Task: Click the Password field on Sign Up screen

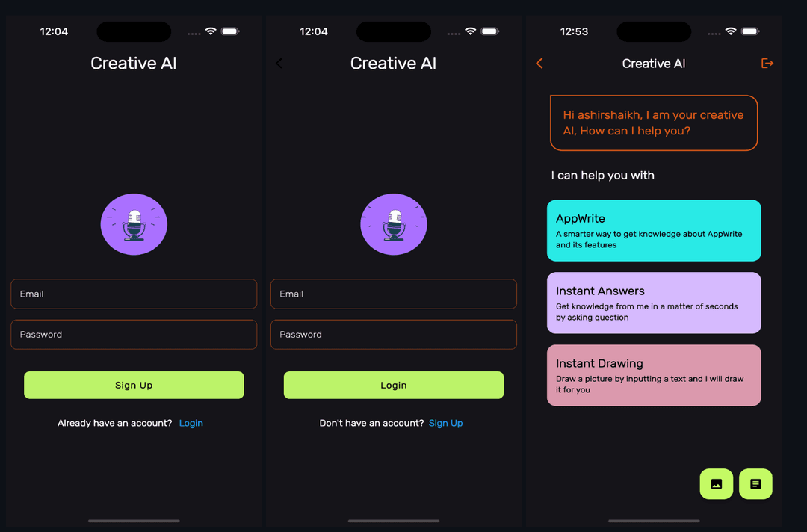Action: point(134,335)
